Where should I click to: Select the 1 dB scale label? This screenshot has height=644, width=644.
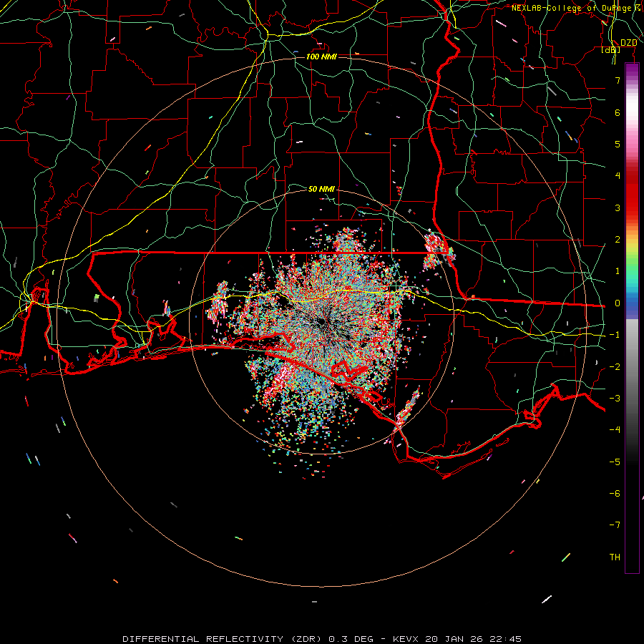(x=618, y=271)
